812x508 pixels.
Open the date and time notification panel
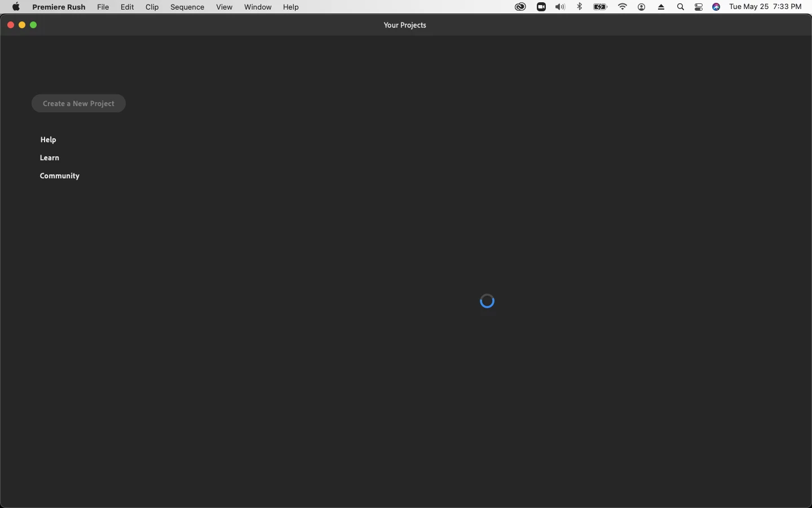[x=765, y=7]
